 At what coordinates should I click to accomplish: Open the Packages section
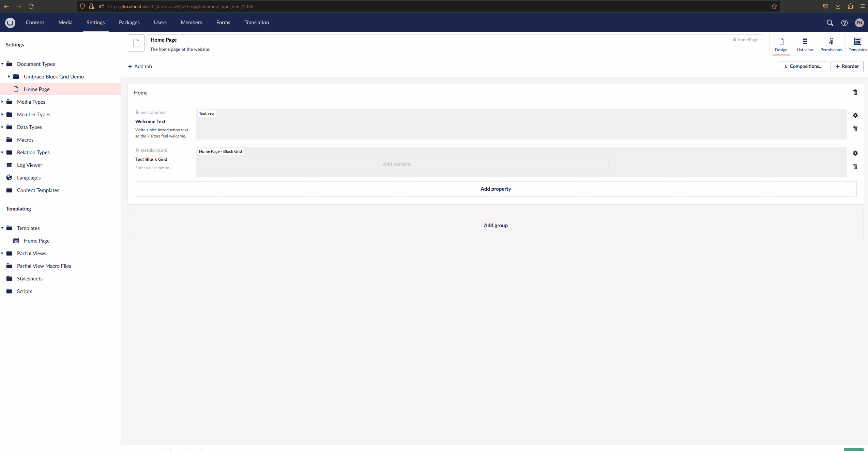129,23
